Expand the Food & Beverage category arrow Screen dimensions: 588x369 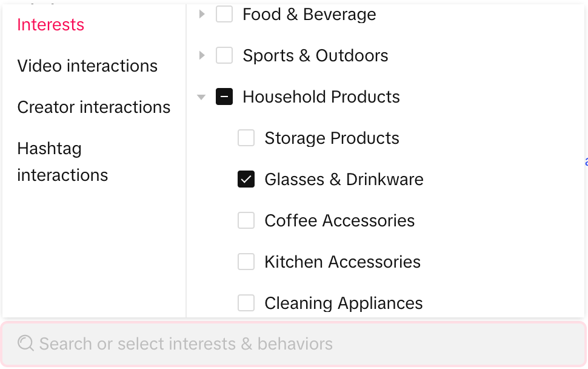click(202, 14)
